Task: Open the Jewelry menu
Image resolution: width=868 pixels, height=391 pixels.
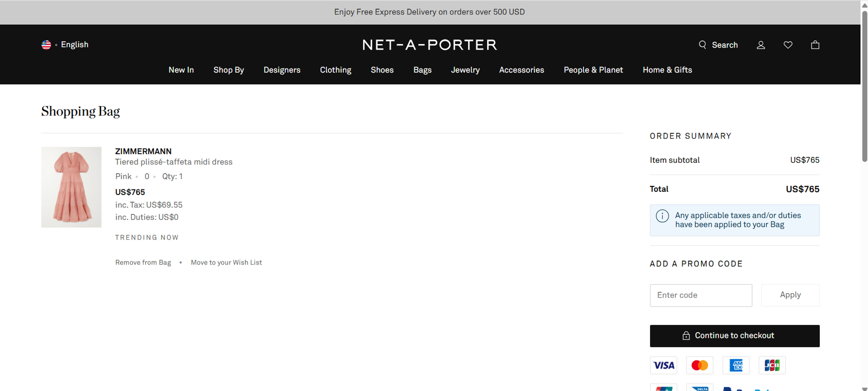Action: pyautogui.click(x=465, y=70)
